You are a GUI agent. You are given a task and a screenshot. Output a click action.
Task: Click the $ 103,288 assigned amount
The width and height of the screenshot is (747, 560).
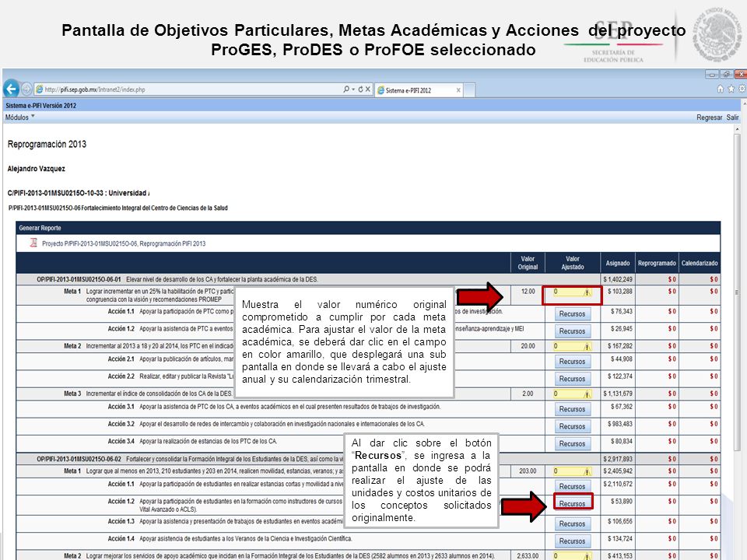coord(620,292)
